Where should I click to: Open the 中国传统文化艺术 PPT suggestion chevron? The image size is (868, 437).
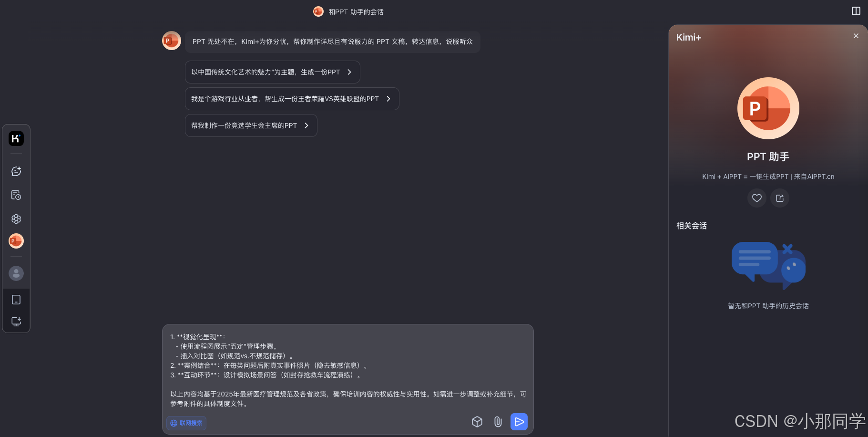349,72
